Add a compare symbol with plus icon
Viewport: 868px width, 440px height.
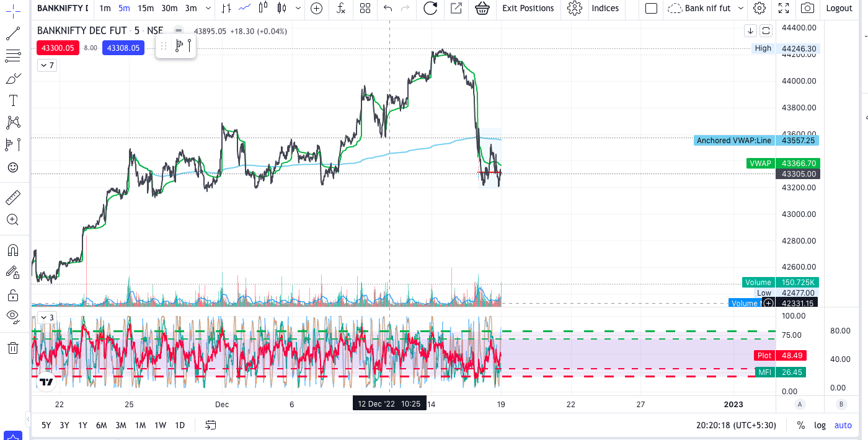pyautogui.click(x=316, y=8)
